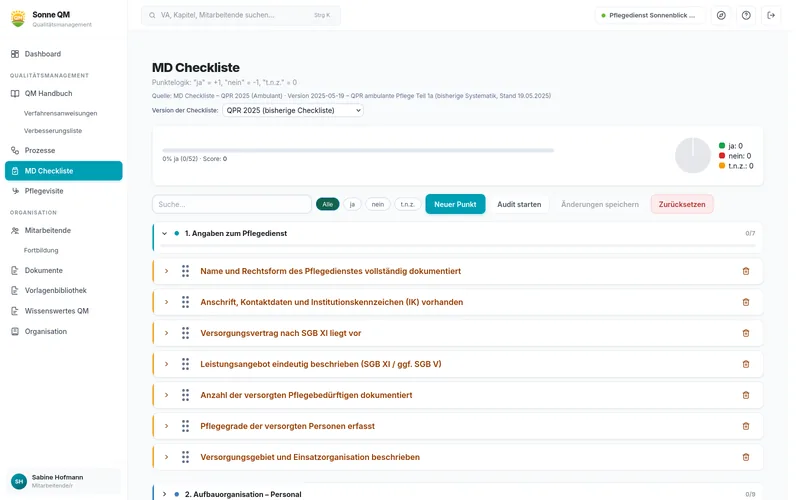This screenshot has height=500, width=800.
Task: Click drag handle of 'Name und Rechtsform' row
Action: [x=185, y=271]
